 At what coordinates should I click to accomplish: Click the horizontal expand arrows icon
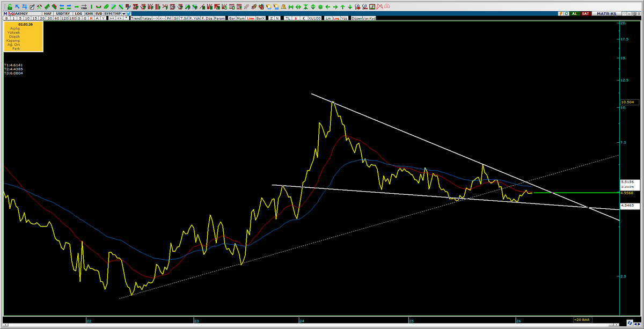(298, 6)
